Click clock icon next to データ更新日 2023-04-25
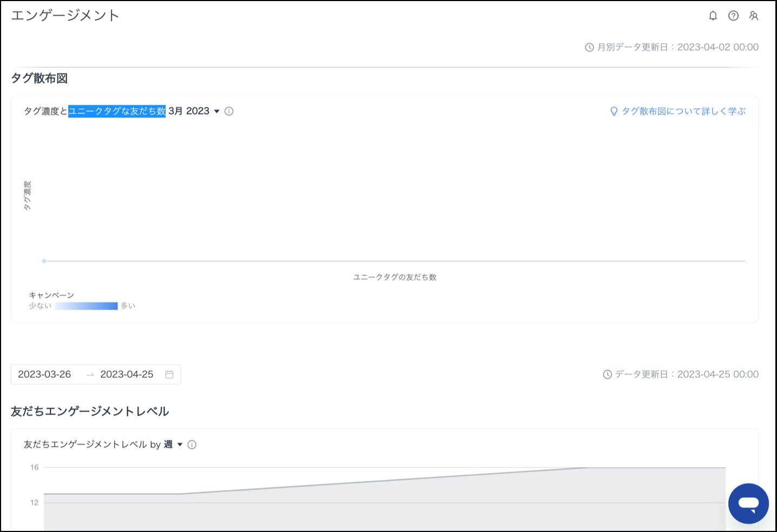 (x=607, y=374)
